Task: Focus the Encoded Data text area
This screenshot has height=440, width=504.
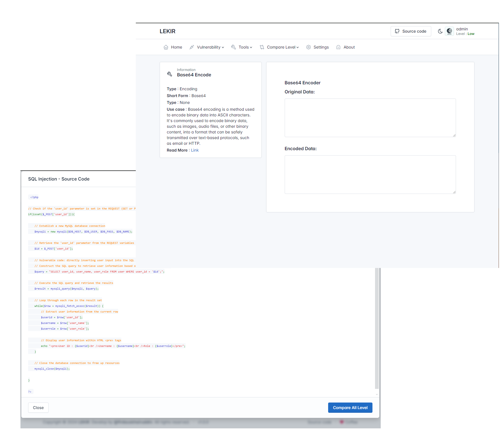Action: pos(370,175)
